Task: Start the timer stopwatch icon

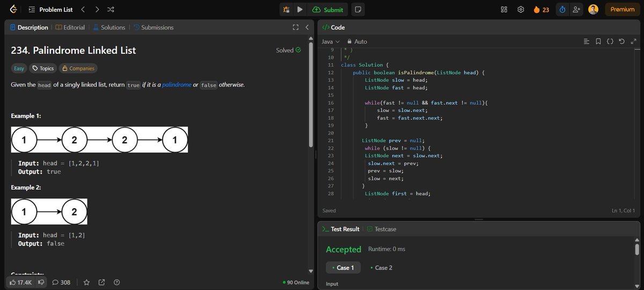Action: [562, 9]
